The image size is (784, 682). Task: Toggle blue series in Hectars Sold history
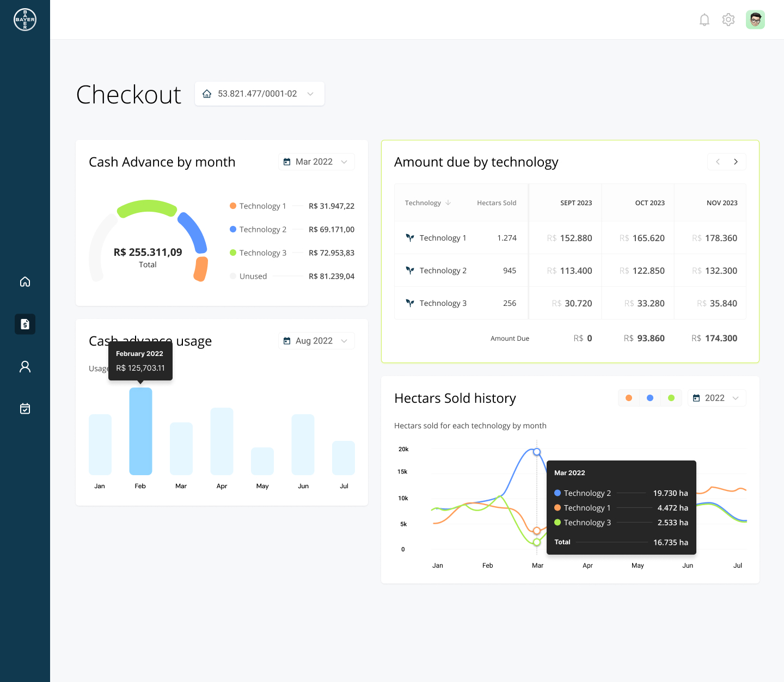pyautogui.click(x=650, y=398)
